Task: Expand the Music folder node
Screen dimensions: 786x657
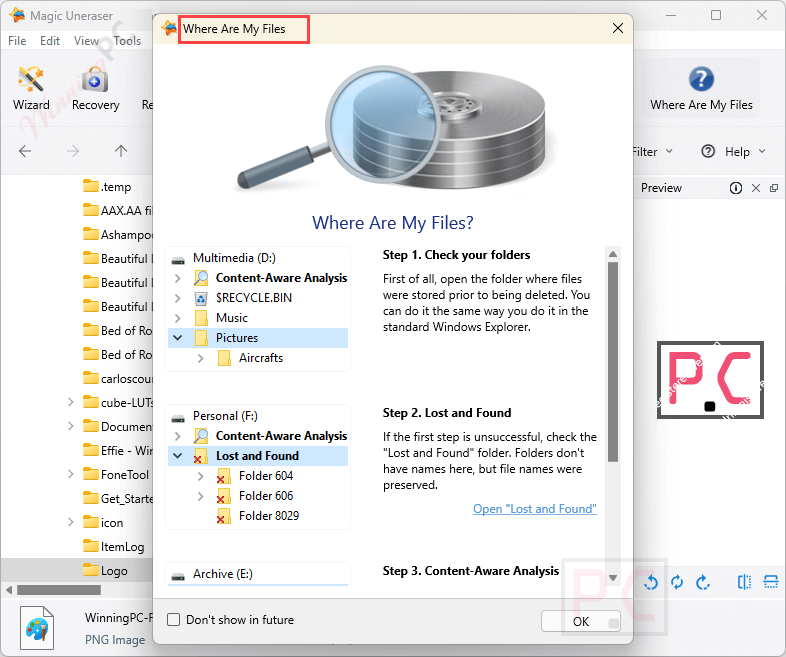Action: click(177, 318)
